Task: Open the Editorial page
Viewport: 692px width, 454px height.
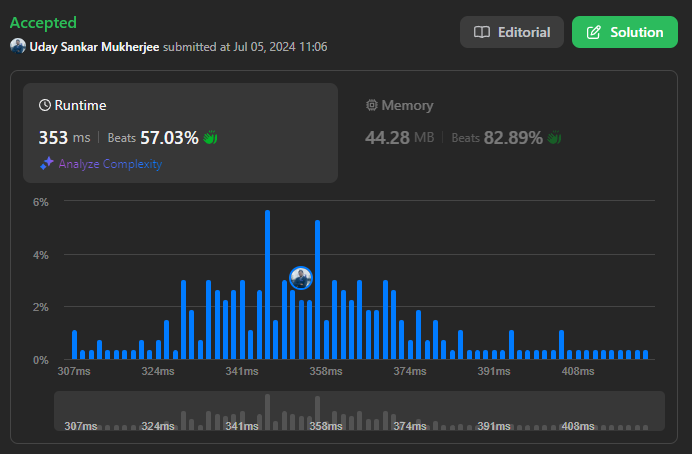Action: coord(512,32)
